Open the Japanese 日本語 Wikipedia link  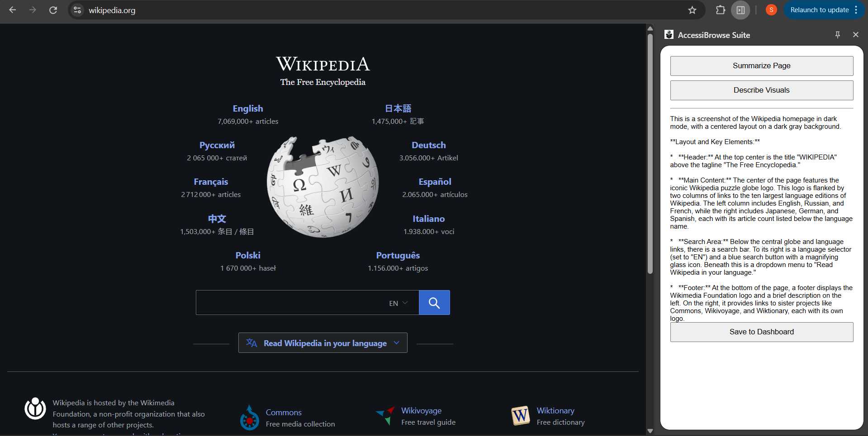398,108
